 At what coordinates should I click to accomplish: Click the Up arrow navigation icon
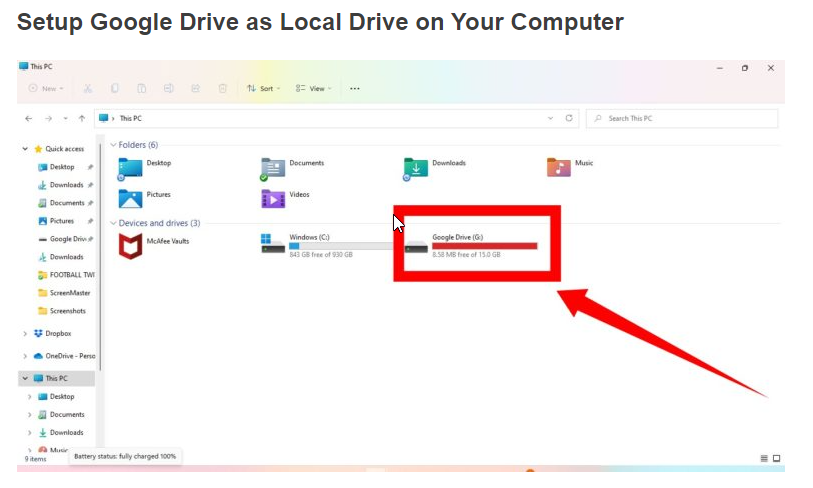tap(81, 119)
